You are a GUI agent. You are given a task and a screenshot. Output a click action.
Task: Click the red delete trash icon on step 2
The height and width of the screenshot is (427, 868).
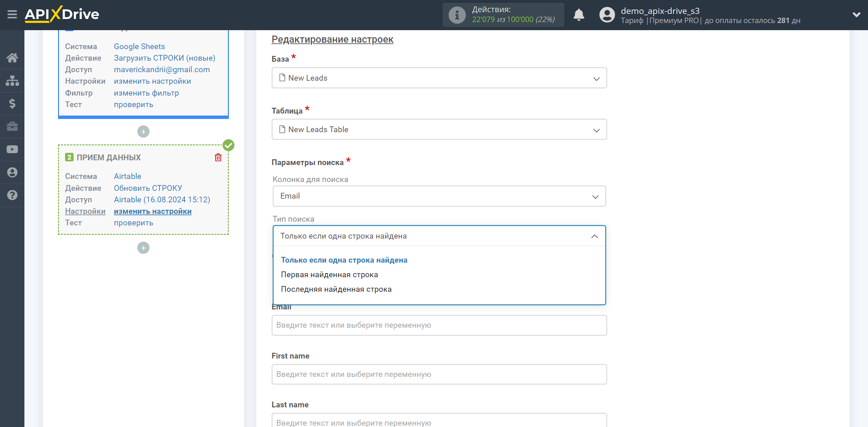tap(219, 158)
